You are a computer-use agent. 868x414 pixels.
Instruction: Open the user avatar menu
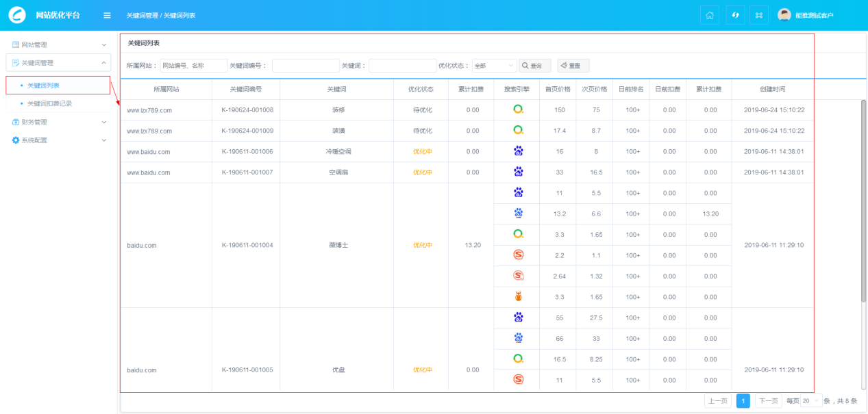pyautogui.click(x=784, y=15)
